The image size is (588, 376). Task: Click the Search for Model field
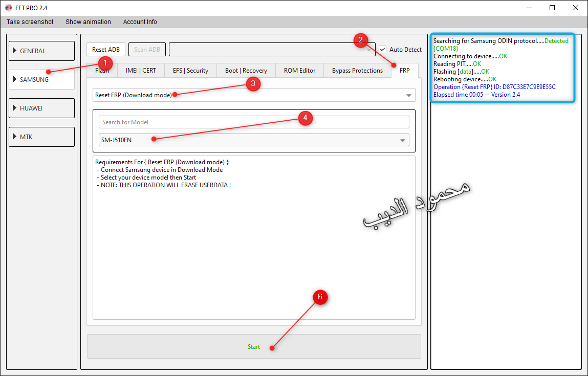point(254,122)
